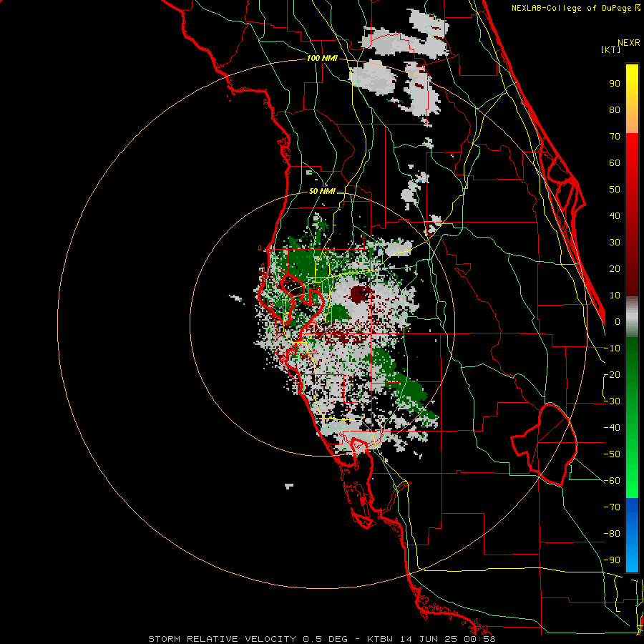This screenshot has width=644, height=644.
Task: Click the positive 30 scale value
Action: pyautogui.click(x=615, y=243)
